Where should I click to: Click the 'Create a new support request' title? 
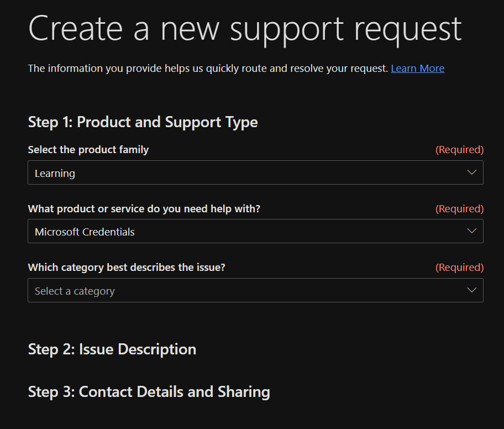[x=245, y=28]
